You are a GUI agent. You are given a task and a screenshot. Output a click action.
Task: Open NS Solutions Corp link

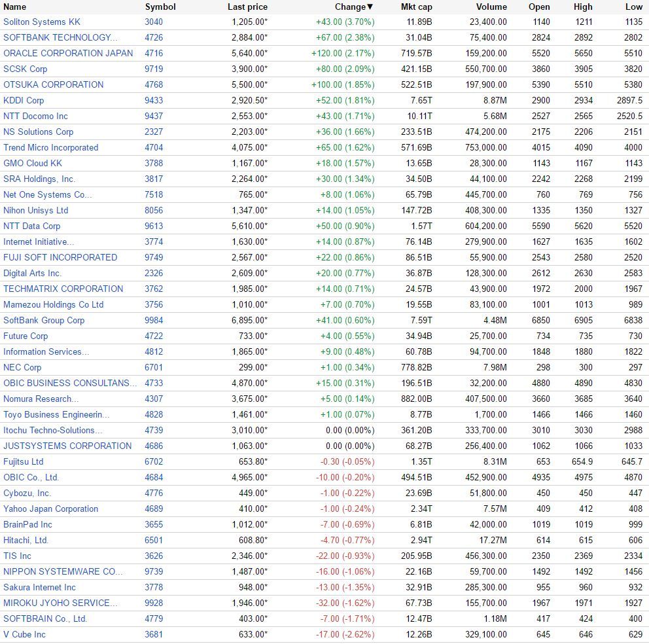39,132
